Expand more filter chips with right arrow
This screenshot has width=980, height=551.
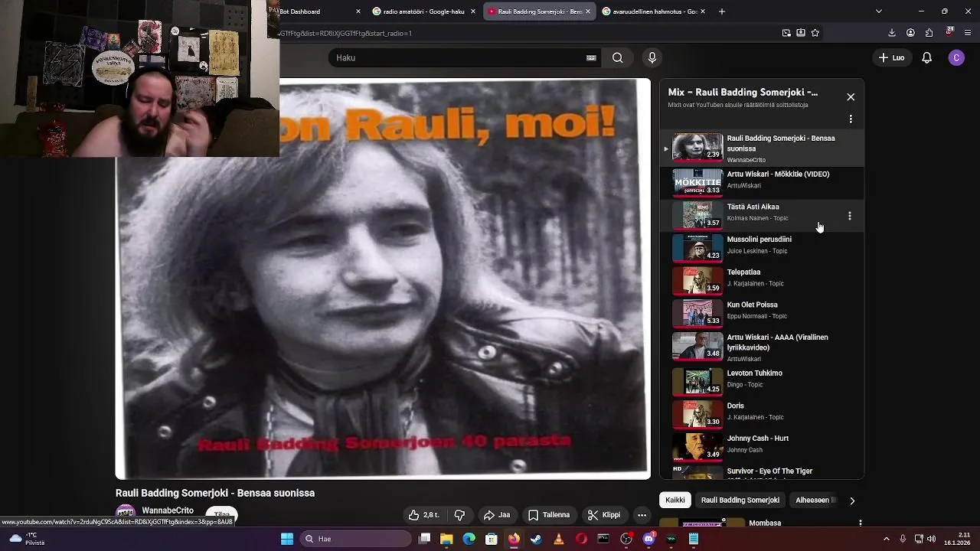pyautogui.click(x=852, y=500)
